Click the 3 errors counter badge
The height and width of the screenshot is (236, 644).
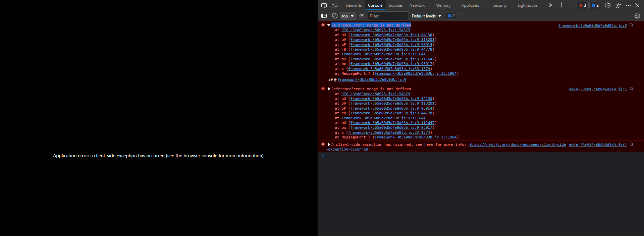tap(583, 5)
